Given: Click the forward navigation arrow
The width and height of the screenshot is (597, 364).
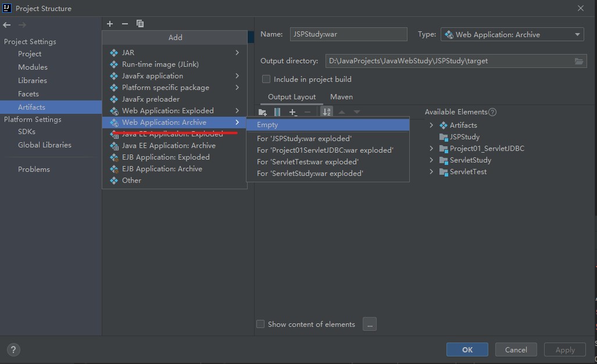Looking at the screenshot, I should click(22, 25).
